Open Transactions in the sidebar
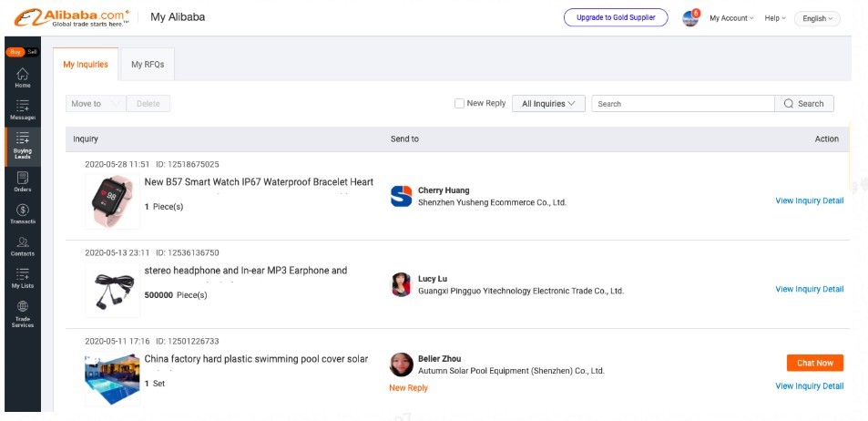This screenshot has height=421, width=868. click(23, 214)
